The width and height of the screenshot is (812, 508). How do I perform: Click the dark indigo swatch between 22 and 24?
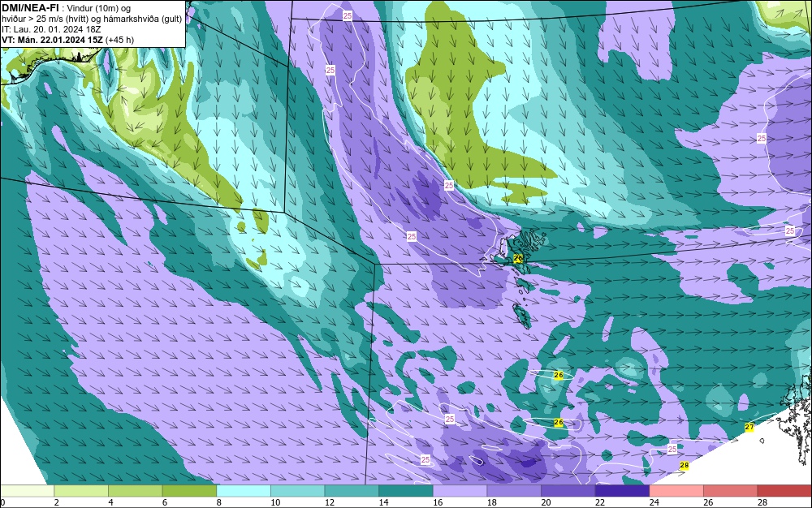[623, 491]
